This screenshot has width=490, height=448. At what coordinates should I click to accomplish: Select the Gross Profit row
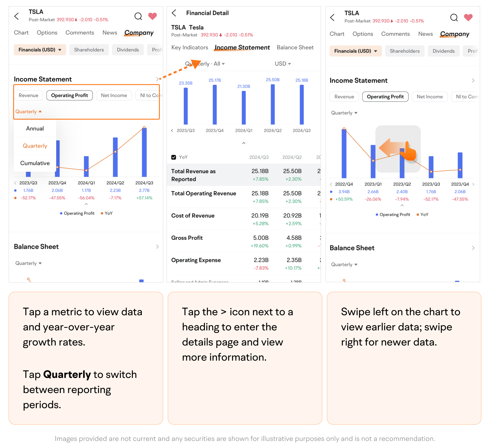[187, 238]
